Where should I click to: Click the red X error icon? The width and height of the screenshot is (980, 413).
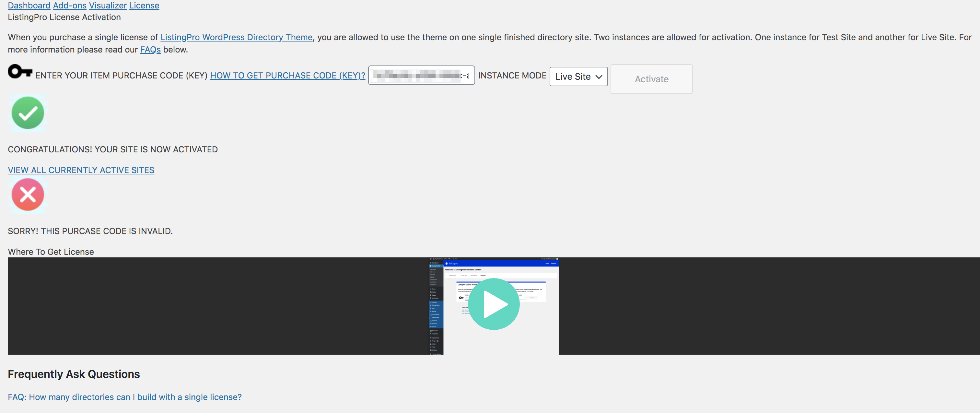[x=28, y=195]
